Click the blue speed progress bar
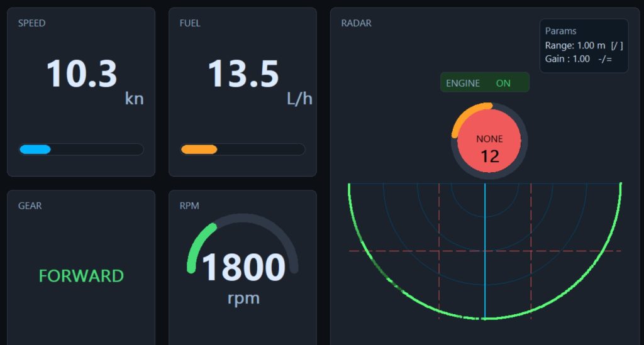The width and height of the screenshot is (644, 345). [x=35, y=150]
